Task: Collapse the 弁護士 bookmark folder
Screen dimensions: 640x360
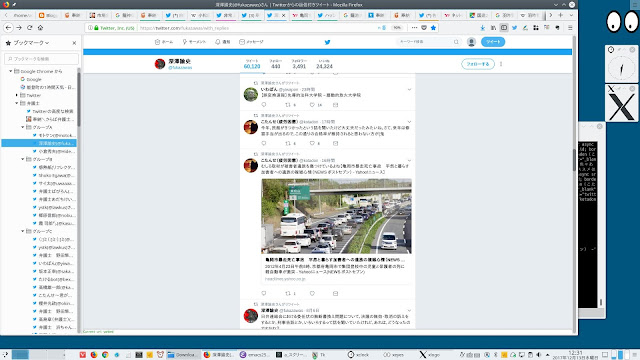Action: coord(17,103)
